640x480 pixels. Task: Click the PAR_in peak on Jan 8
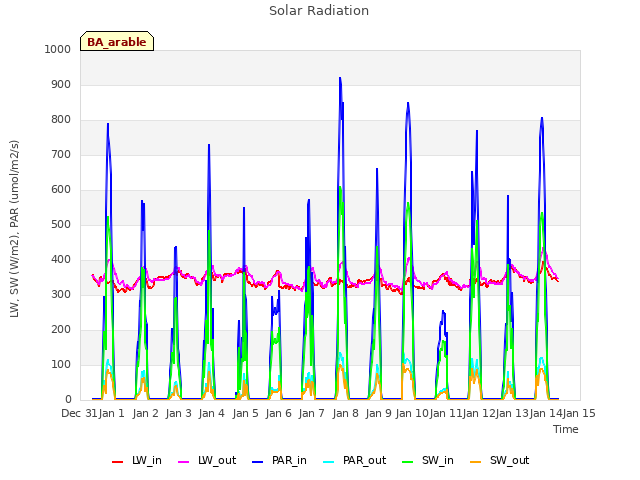tap(340, 78)
